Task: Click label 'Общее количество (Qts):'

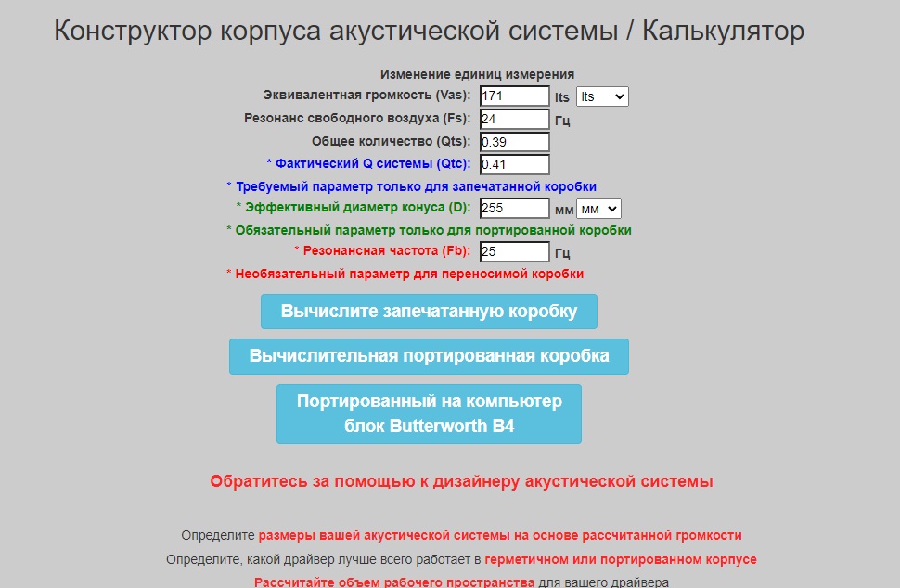Action: click(x=391, y=141)
